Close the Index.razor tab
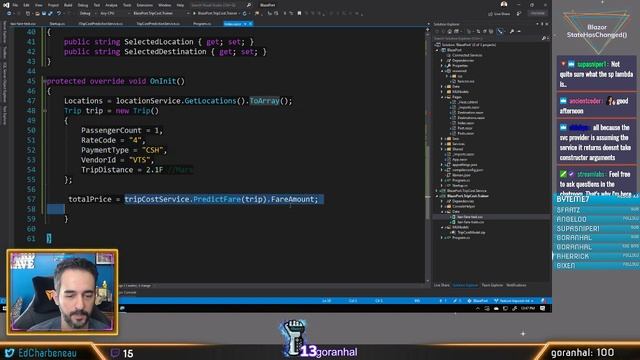 click(250, 24)
